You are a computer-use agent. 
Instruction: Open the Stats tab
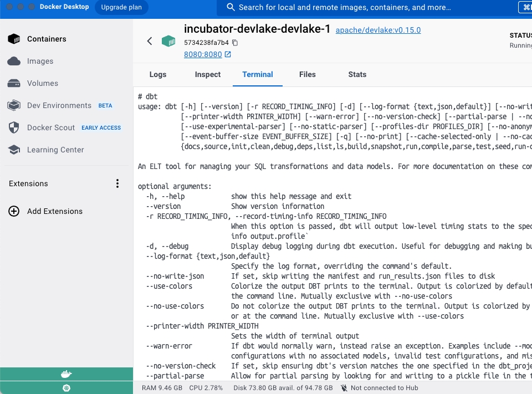point(357,74)
